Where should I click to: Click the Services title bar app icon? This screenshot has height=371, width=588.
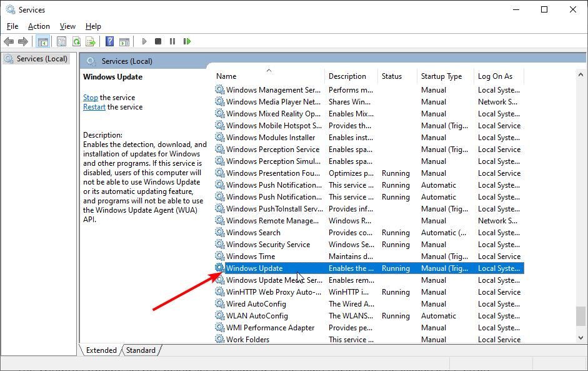pos(11,9)
